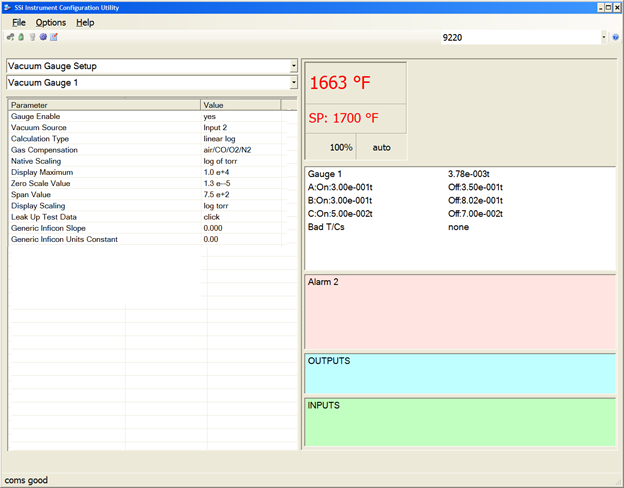
Task: Open the Help menu
Action: tap(85, 22)
